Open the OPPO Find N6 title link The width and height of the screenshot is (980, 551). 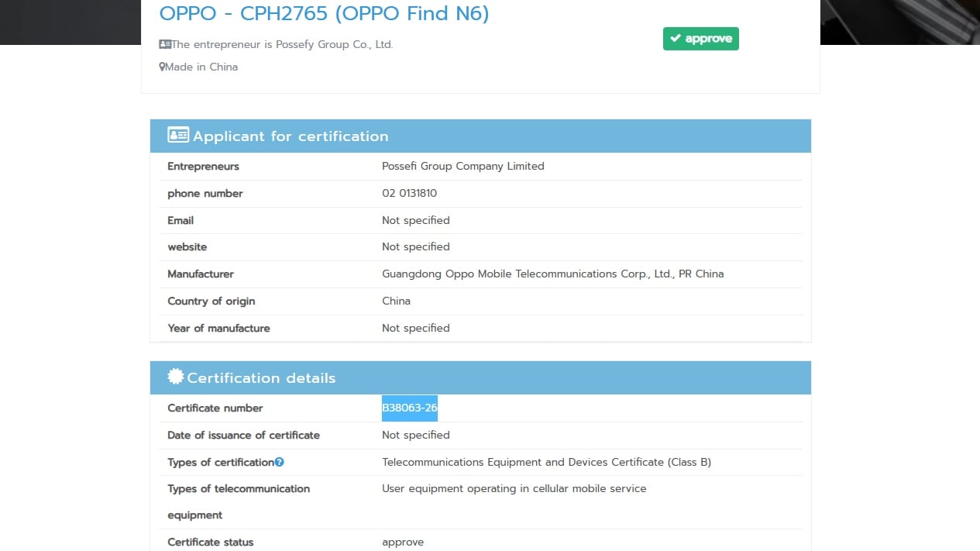pos(324,13)
